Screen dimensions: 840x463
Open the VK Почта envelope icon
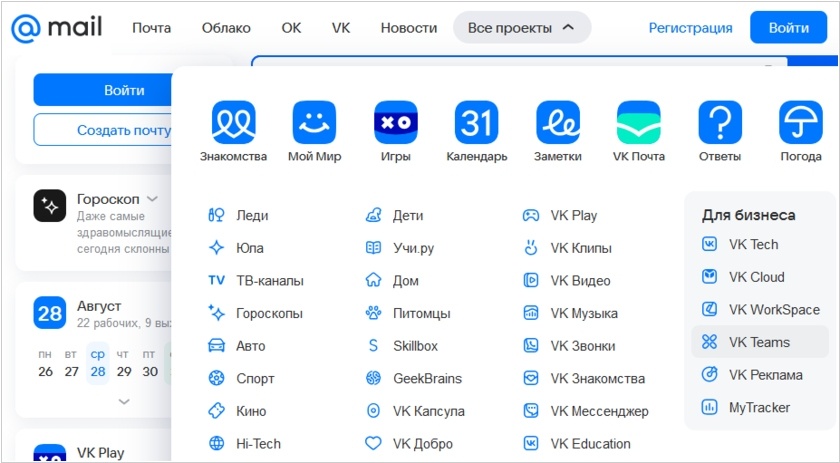[x=639, y=122]
